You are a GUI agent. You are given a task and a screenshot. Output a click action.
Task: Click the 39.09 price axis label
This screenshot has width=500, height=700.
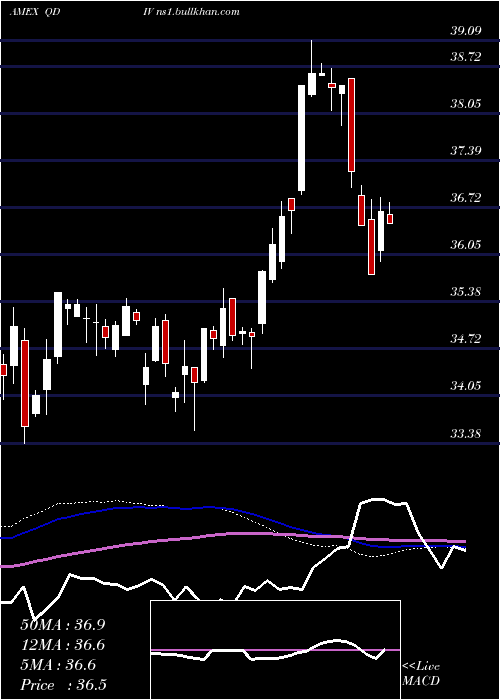465,30
